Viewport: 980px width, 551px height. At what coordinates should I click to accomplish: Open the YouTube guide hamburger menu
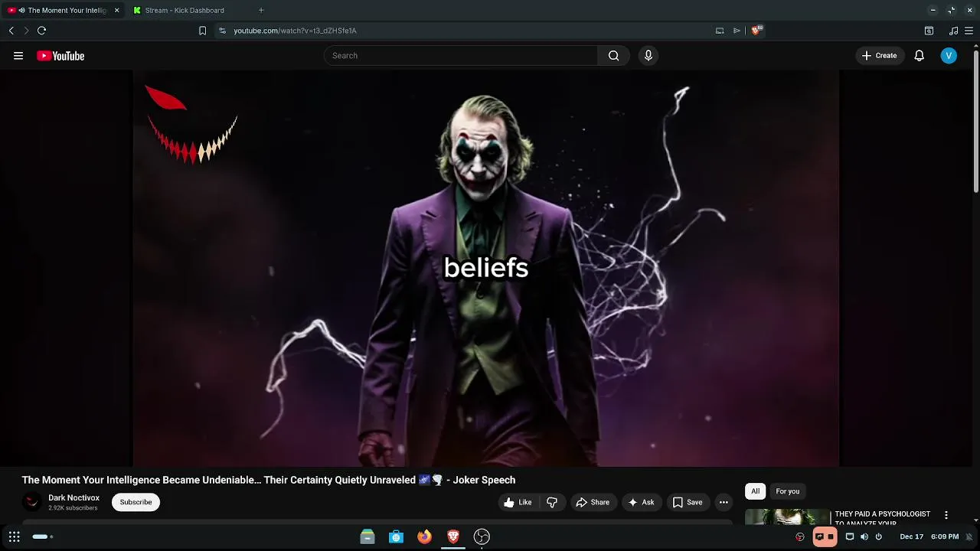pos(18,56)
